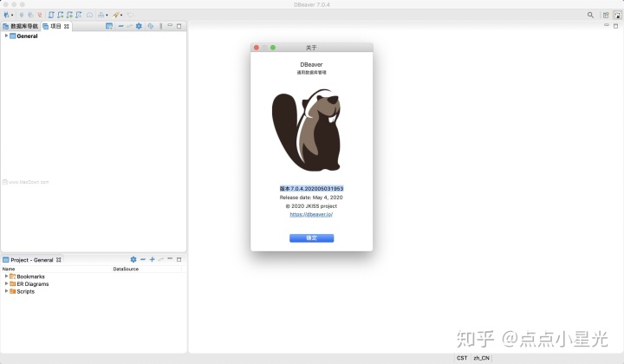Maximize the Project - General panel
The image size is (624, 364).
pos(179,259)
